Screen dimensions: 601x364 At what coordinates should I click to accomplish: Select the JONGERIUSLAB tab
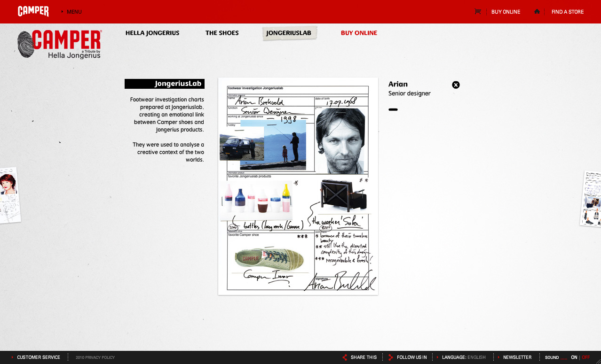[x=289, y=33]
